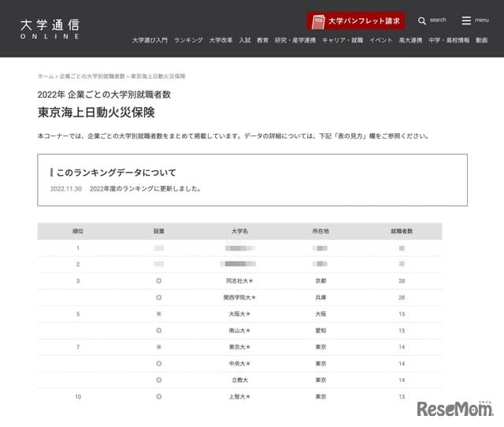504x427 pixels.
Task: Click the circle mark in 関西学院大 row
Action: (x=159, y=298)
